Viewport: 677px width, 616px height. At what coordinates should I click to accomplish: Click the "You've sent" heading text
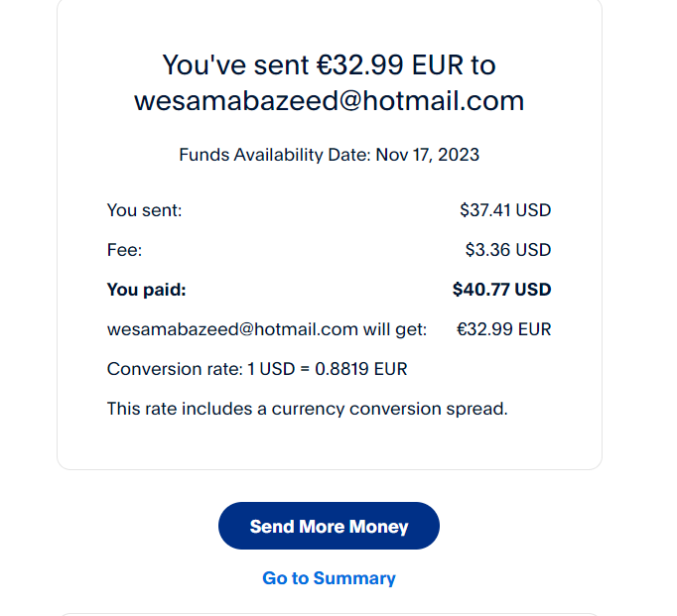[236, 65]
